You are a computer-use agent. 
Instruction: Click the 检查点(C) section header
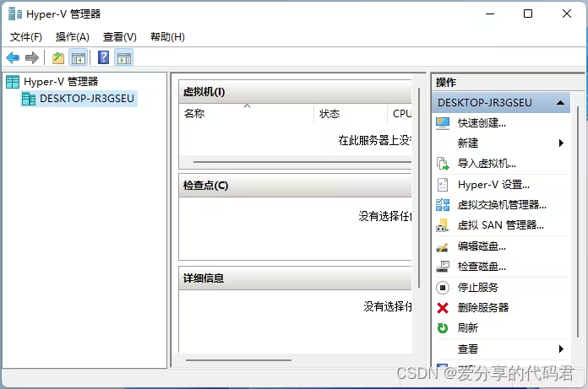pos(295,186)
